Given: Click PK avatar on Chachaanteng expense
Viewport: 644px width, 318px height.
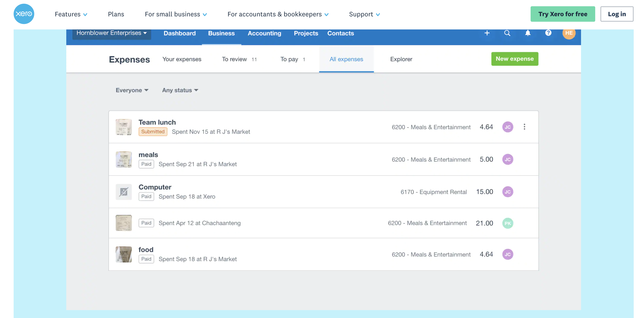Looking at the screenshot, I should (x=508, y=223).
